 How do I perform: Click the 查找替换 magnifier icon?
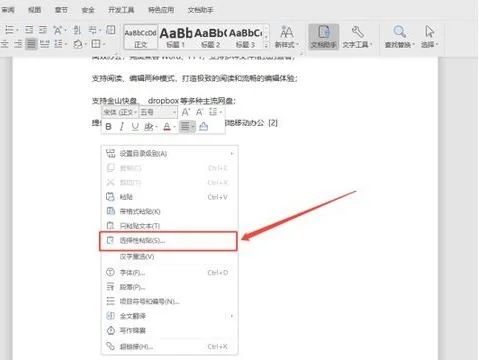tap(399, 32)
